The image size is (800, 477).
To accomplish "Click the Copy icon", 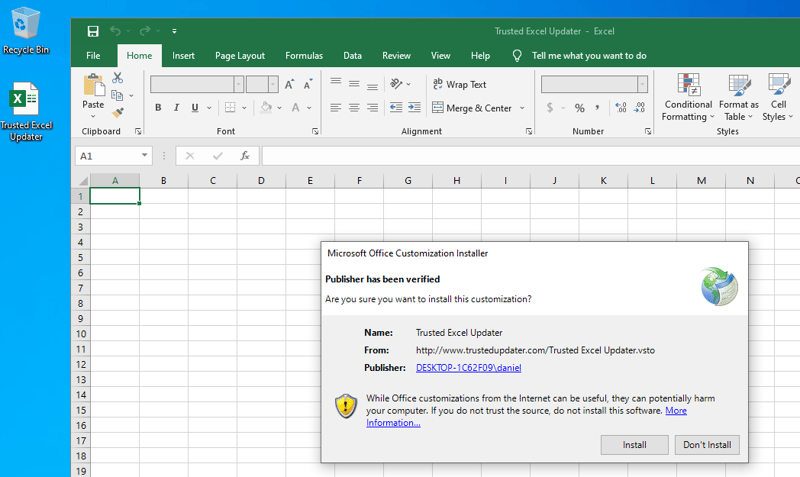I will 117,95.
